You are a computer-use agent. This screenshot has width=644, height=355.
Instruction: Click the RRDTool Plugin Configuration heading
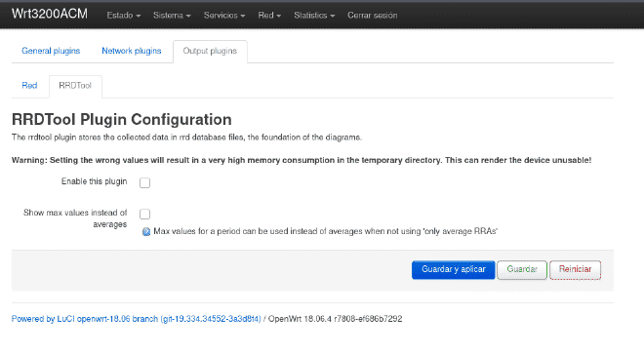122,119
